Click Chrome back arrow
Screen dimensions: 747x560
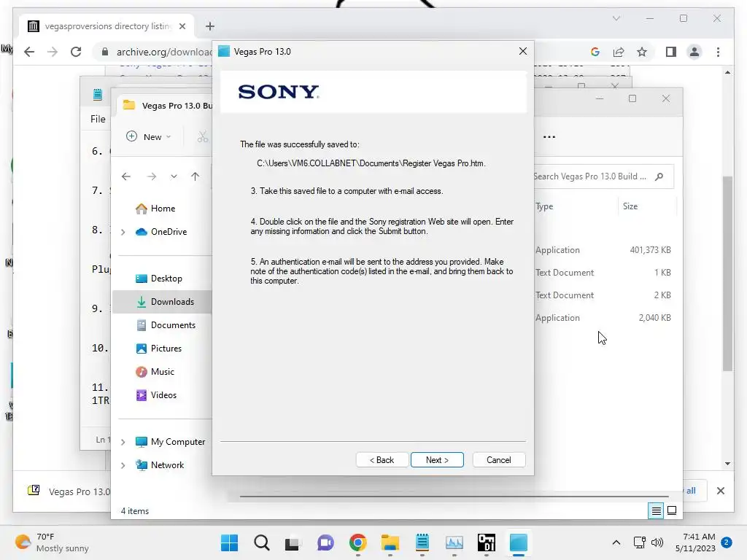pyautogui.click(x=29, y=52)
